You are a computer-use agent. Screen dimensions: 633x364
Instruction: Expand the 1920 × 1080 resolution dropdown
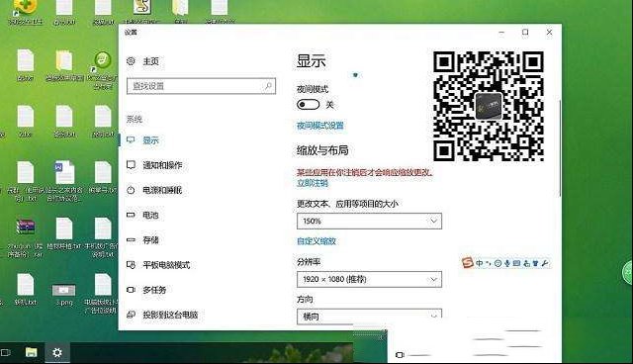click(x=369, y=279)
